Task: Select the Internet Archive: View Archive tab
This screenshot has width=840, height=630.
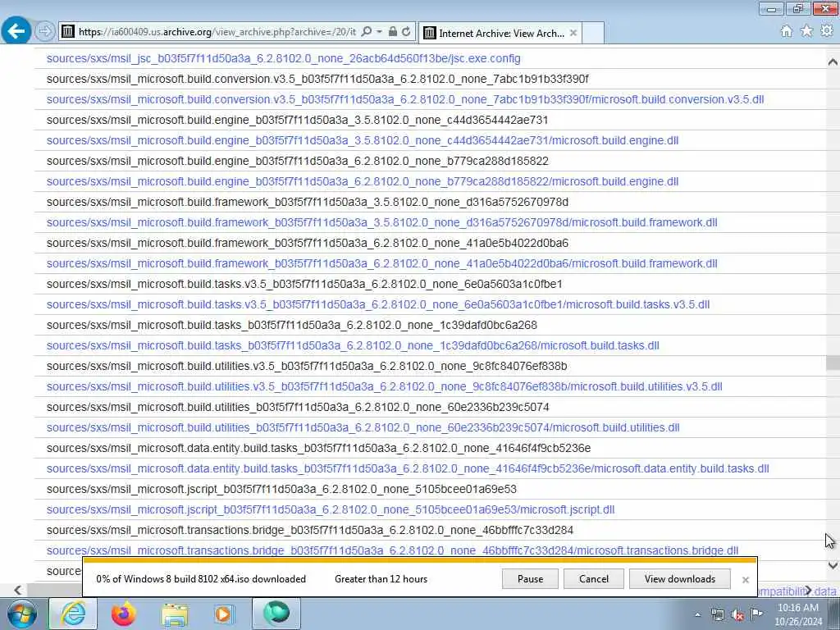Action: pos(501,33)
